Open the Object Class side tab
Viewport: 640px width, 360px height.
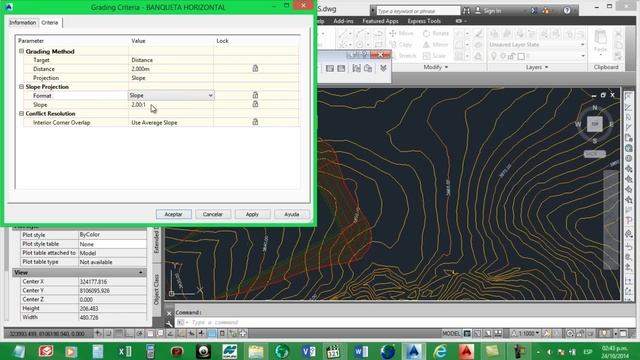pos(156,289)
